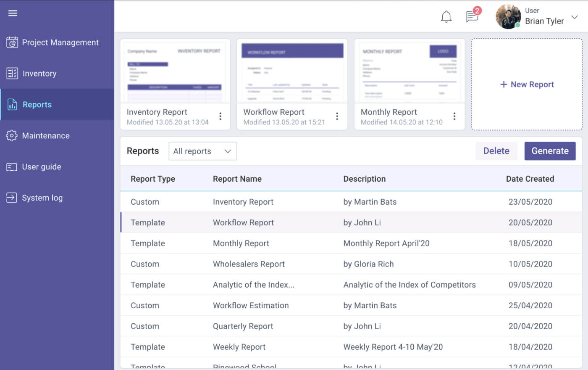Open options for Monthly Report card
Viewport: 588px width, 370px height.
coord(454,116)
